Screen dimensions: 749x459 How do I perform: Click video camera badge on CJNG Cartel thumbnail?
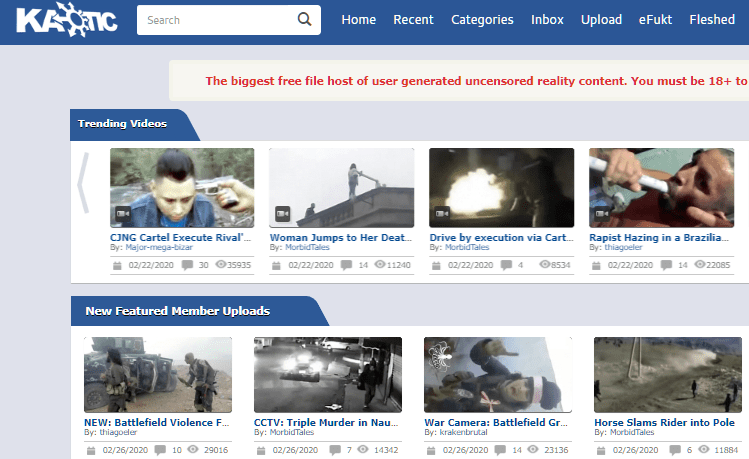point(123,213)
